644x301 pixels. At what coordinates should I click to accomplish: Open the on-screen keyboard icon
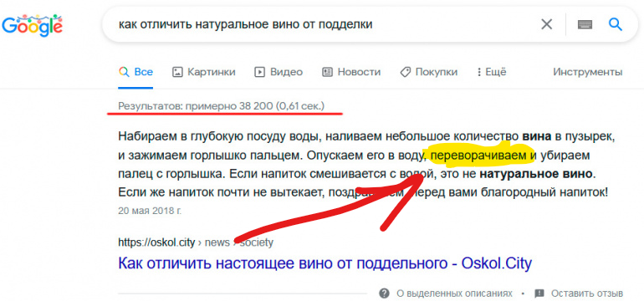pos(585,24)
